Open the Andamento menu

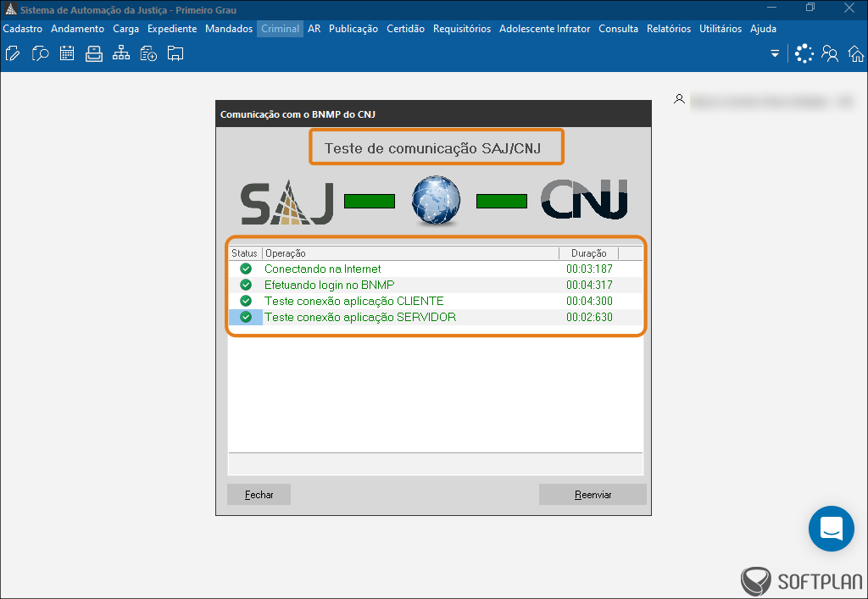77,29
